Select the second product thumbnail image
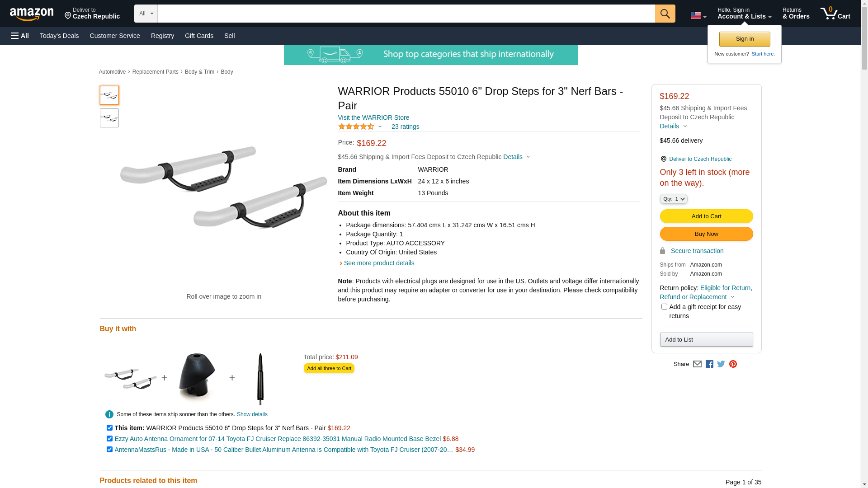 tap(109, 118)
